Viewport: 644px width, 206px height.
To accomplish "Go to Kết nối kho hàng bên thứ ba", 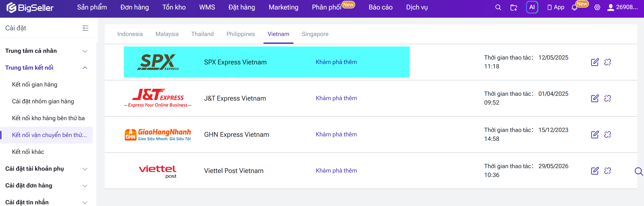I will [48, 118].
